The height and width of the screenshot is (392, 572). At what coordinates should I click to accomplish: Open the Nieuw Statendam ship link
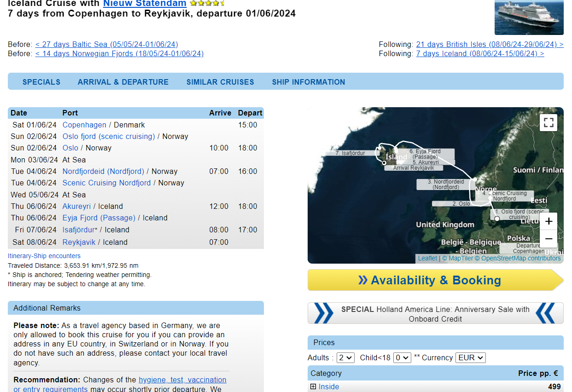pos(145,3)
